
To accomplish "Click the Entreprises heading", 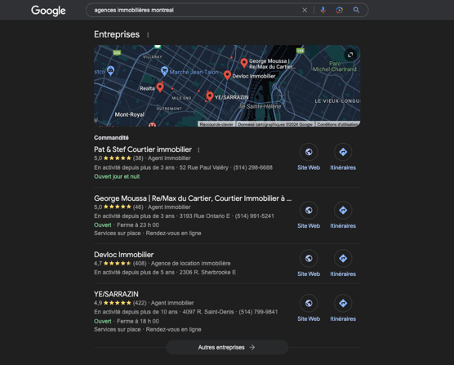I will coord(117,34).
